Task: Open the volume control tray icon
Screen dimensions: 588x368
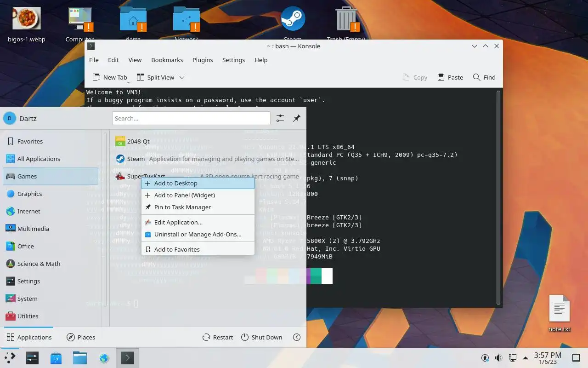Action: click(x=498, y=358)
